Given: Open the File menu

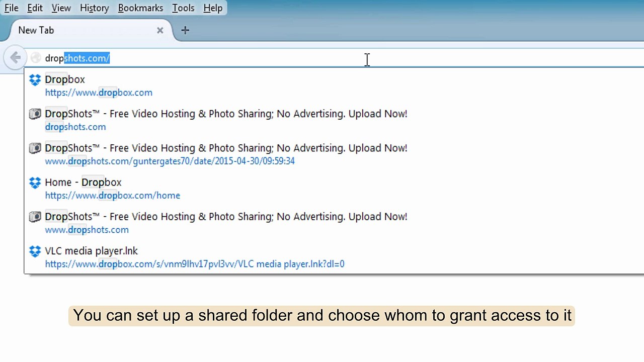Looking at the screenshot, I should 12,8.
